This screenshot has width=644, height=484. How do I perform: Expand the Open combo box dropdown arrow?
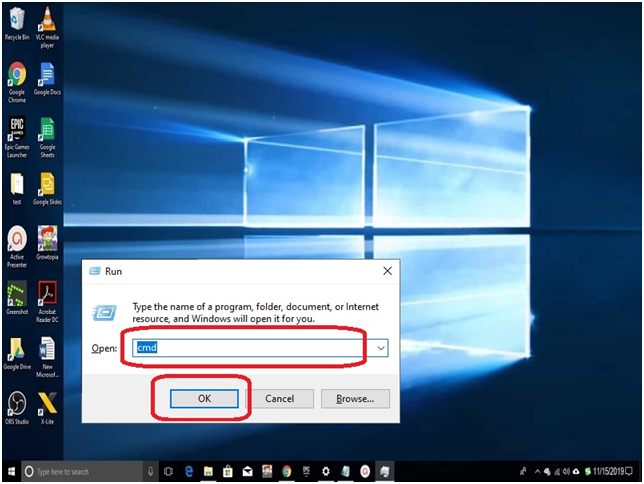[x=381, y=348]
